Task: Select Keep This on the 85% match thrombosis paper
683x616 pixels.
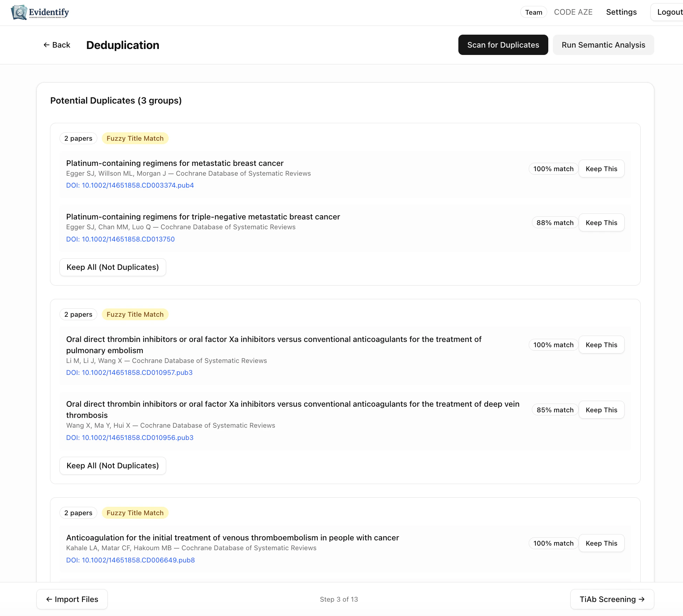Action: (601, 409)
